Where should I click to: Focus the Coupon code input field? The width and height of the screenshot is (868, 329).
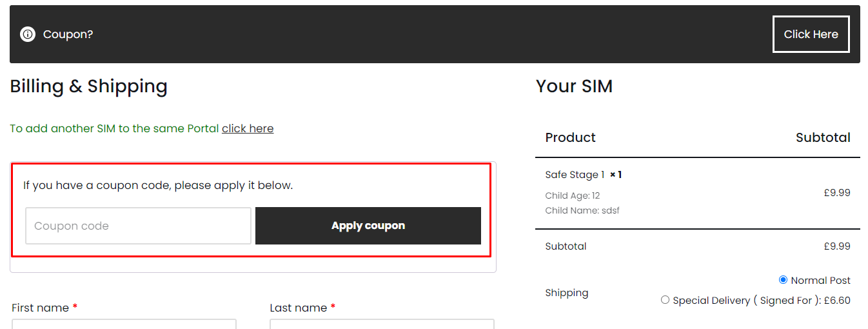(x=138, y=226)
